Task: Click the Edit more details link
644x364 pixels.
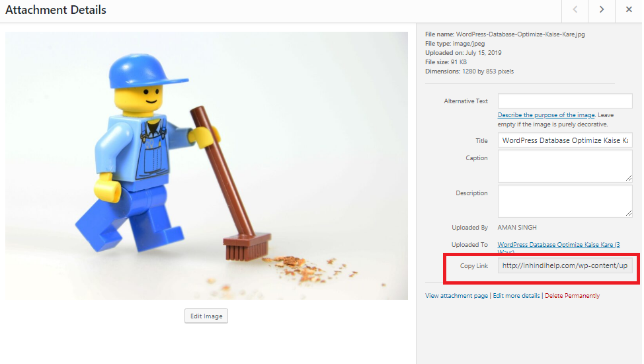Action: (x=516, y=296)
